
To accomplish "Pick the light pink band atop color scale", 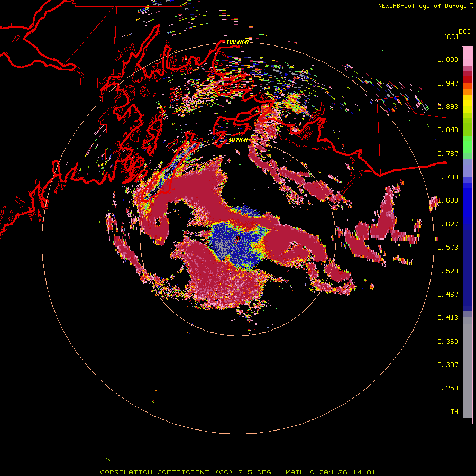I will tap(467, 56).
